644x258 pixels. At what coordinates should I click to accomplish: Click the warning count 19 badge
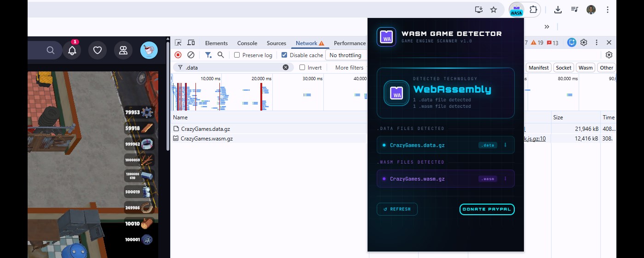click(537, 43)
